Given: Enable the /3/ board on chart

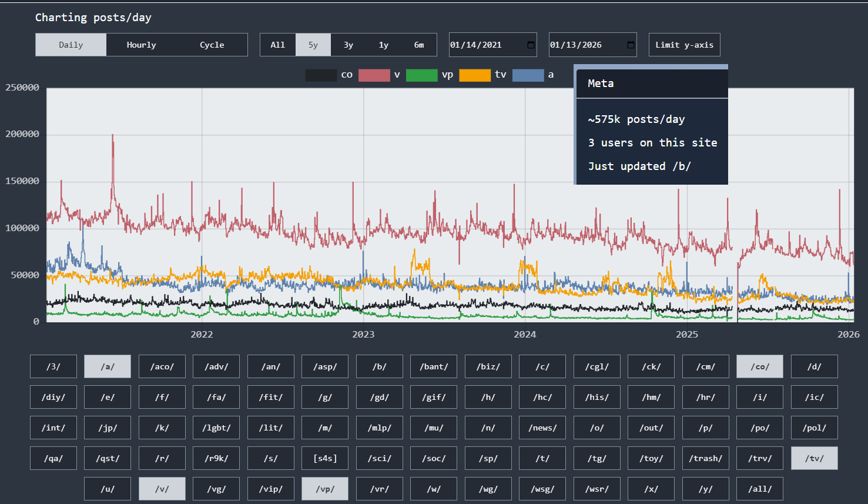Looking at the screenshot, I should [53, 366].
